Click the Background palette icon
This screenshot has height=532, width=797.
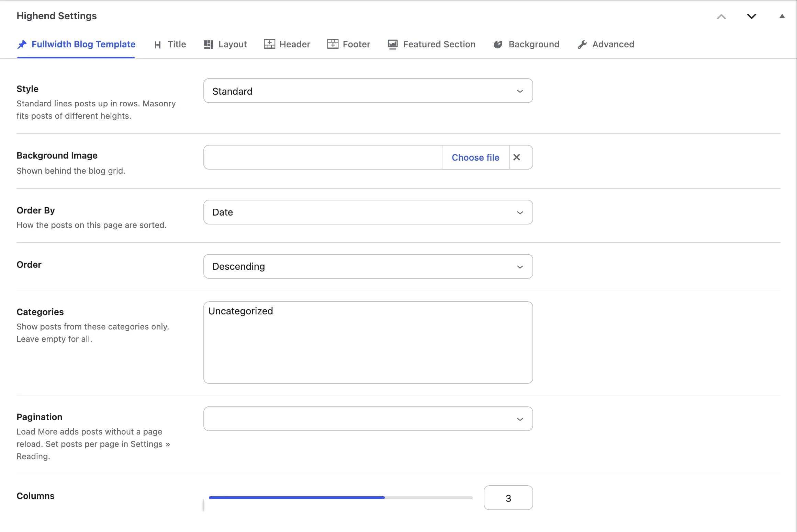(x=498, y=45)
